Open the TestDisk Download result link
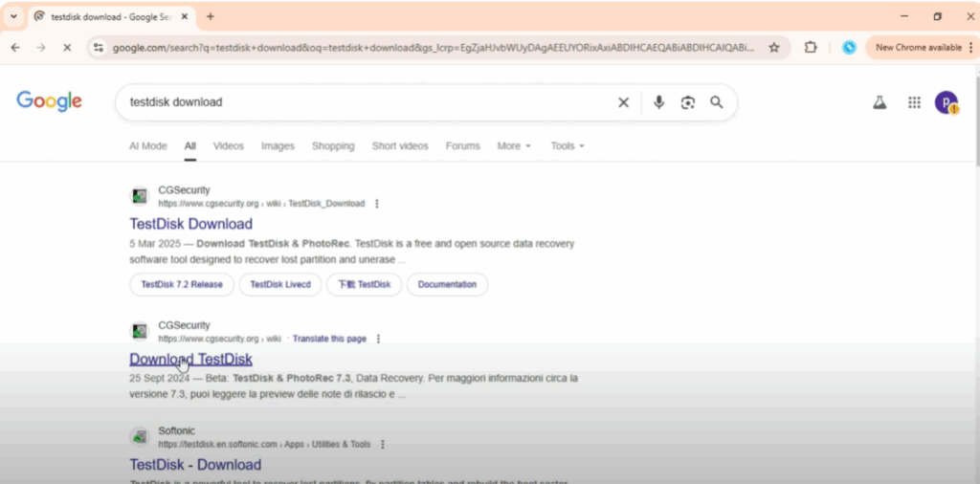This screenshot has height=484, width=980. click(x=191, y=224)
